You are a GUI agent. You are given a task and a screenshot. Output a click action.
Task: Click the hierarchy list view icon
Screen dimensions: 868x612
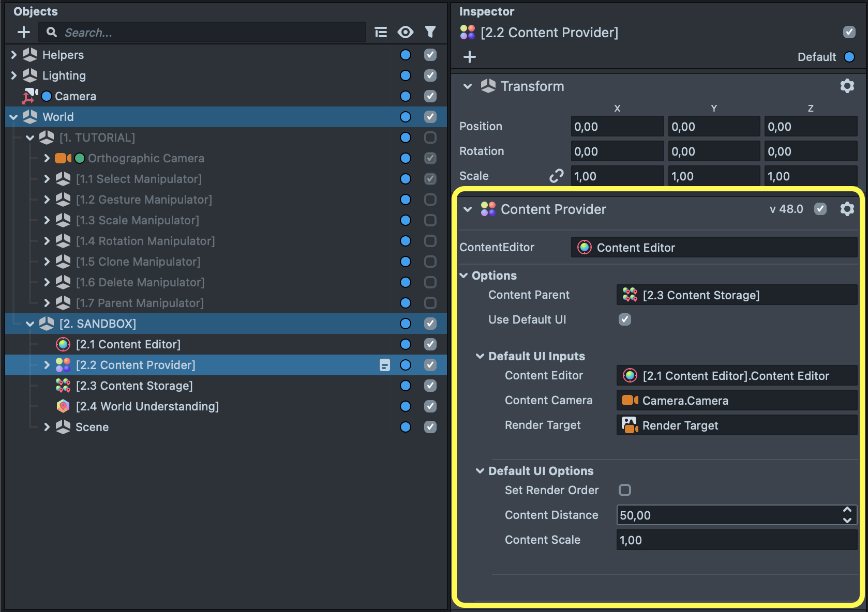(381, 33)
